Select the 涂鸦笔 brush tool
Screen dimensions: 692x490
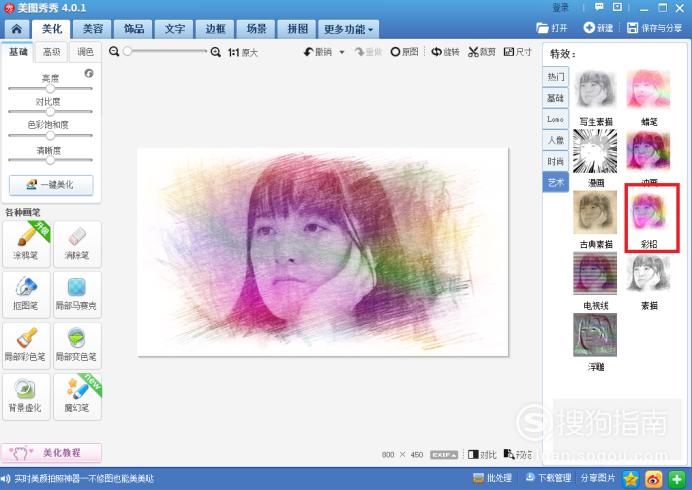tap(26, 244)
